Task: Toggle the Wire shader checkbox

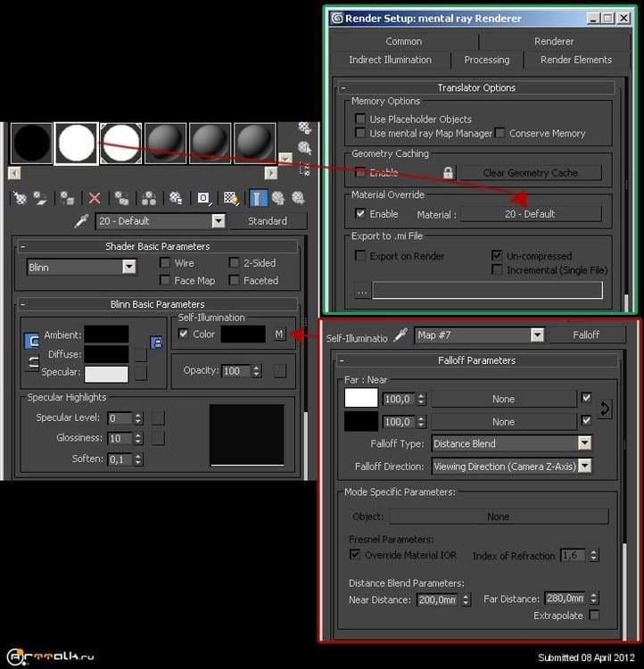Action: pos(165,262)
